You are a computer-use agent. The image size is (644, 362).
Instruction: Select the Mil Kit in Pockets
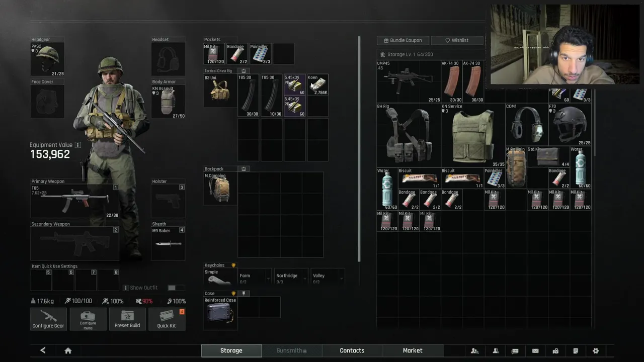click(214, 54)
